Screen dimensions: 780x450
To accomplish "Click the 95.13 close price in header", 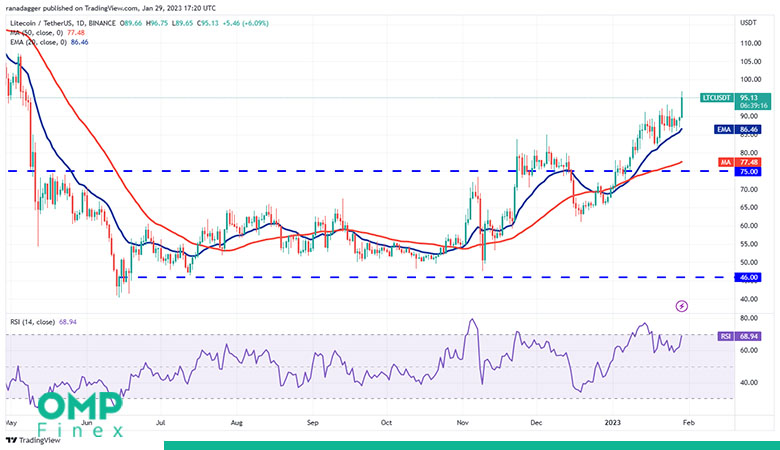I will point(207,23).
